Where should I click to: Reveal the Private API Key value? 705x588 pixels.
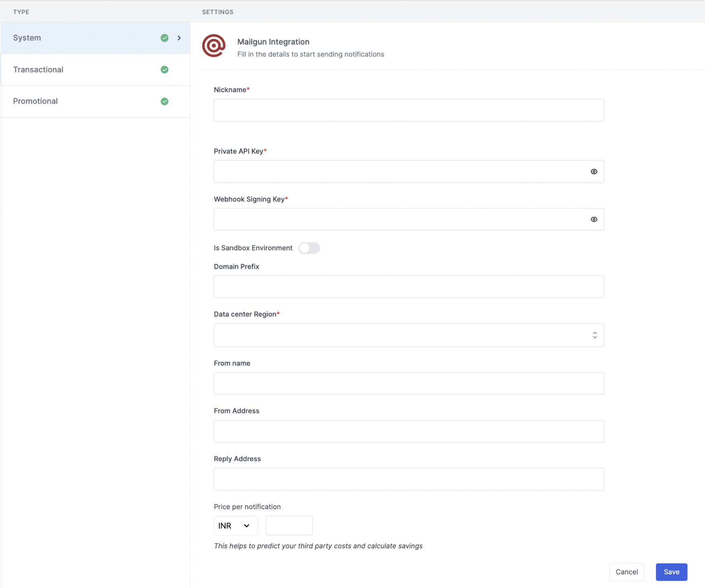[x=594, y=172]
